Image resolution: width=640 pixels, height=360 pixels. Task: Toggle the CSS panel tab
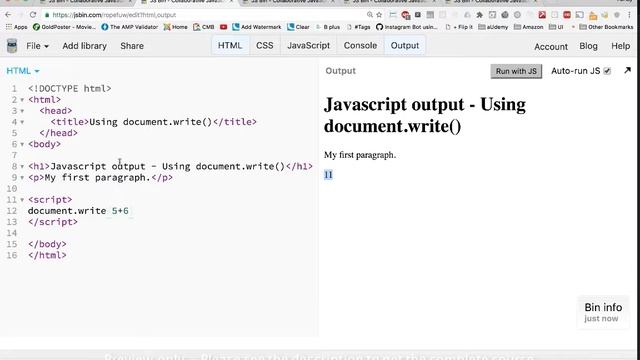coord(264,45)
